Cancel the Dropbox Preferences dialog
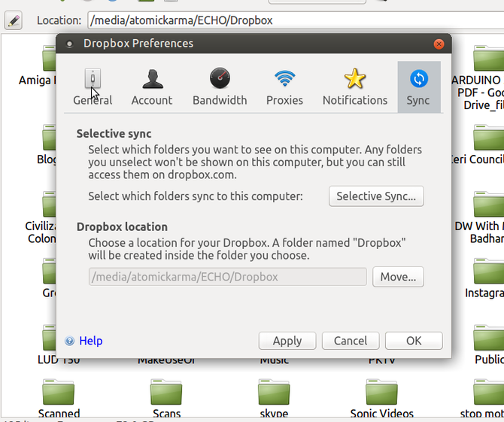Image resolution: width=504 pixels, height=422 pixels. point(351,341)
